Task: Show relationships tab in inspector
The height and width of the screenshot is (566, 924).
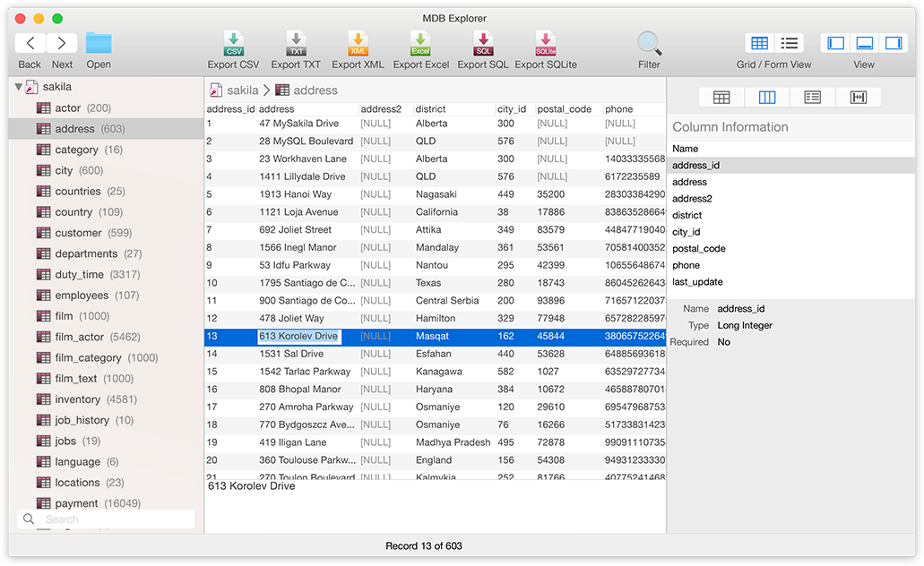Action: [859, 98]
